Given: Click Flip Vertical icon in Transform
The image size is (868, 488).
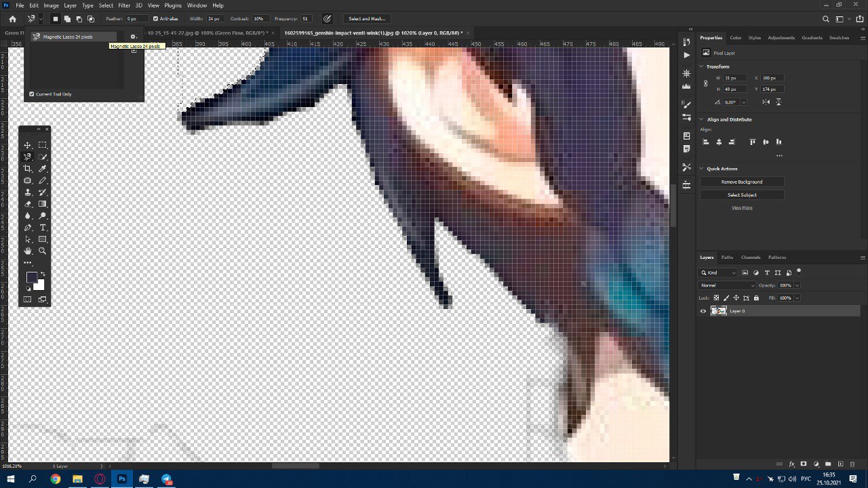Looking at the screenshot, I should coord(778,102).
